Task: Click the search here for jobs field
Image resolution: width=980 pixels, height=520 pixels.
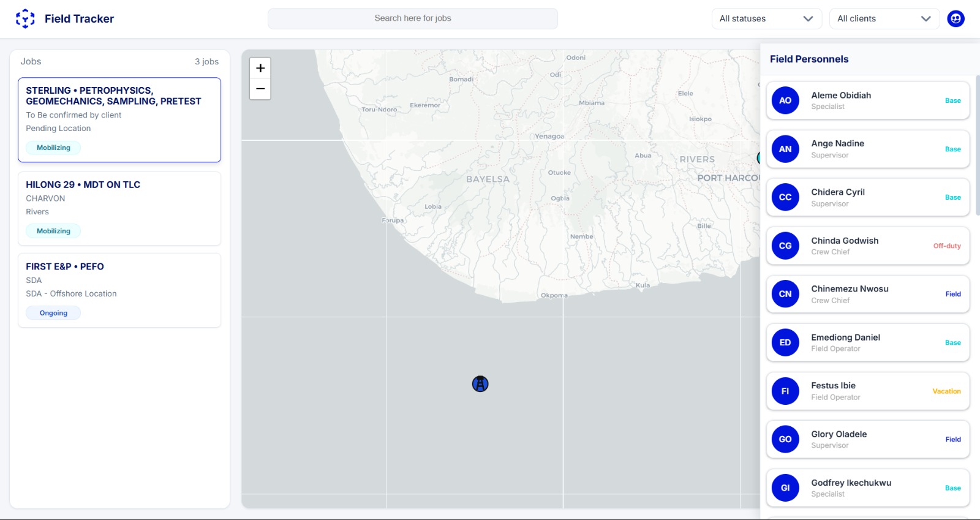Action: (413, 18)
